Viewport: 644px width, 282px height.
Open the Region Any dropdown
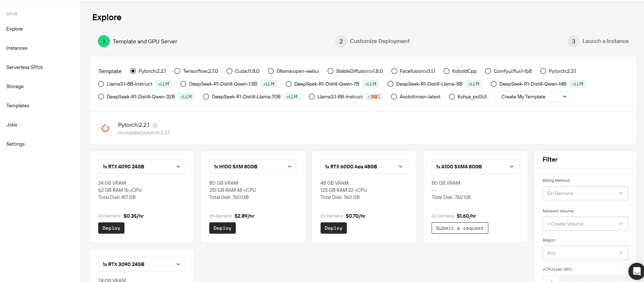coord(585,253)
